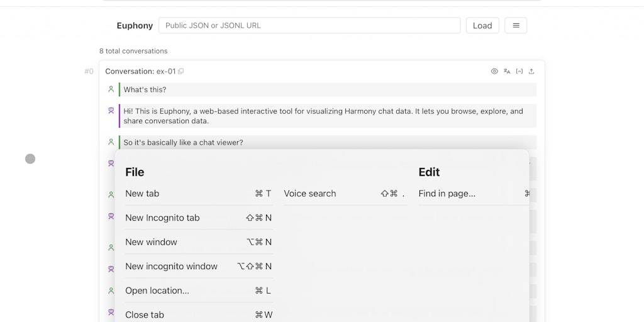644x322 pixels.
Task: Click Voice search menu item
Action: pos(345,194)
